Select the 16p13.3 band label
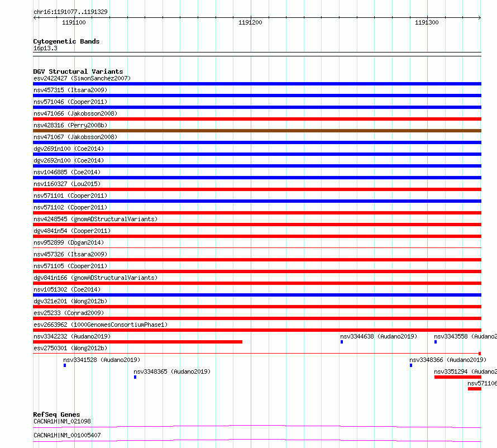Screen dimensions: 497x448 (45, 48)
